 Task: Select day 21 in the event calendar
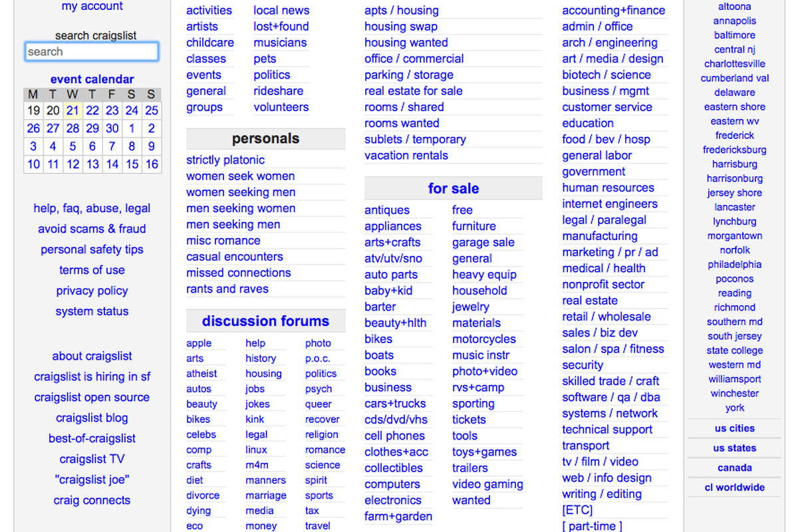pos(72,110)
